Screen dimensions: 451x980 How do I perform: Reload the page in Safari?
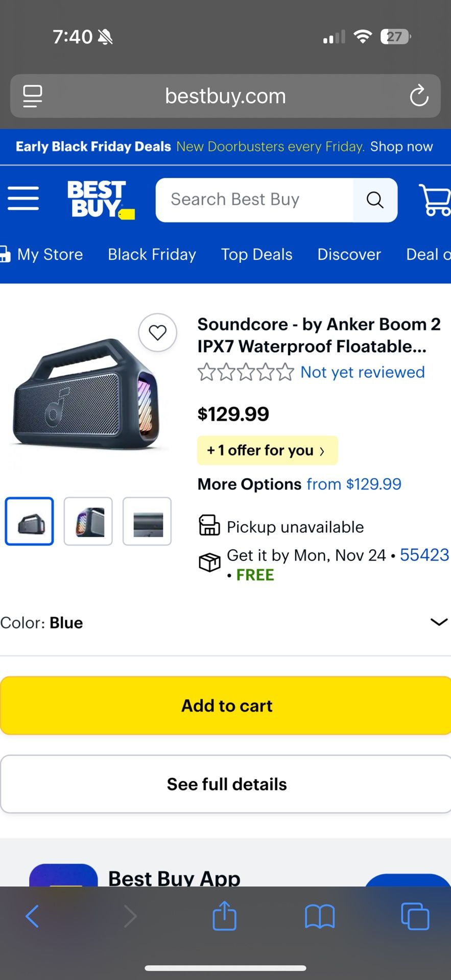click(419, 96)
